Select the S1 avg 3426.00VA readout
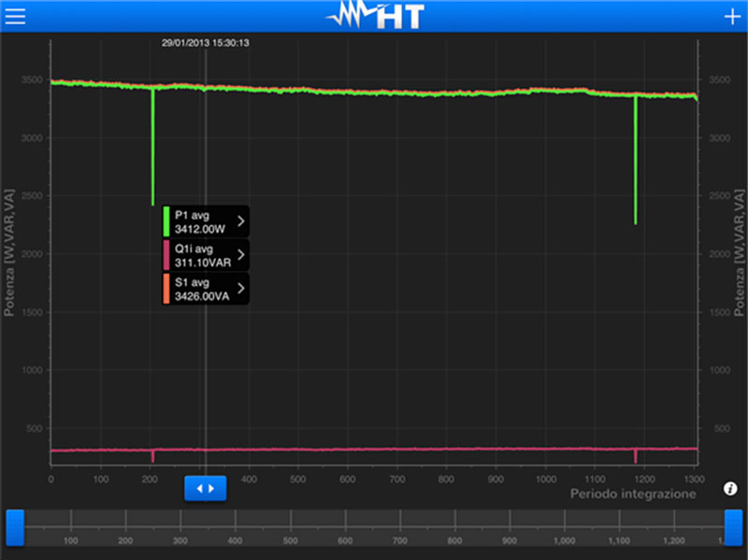Image resolution: width=748 pixels, height=560 pixels. coord(202,288)
